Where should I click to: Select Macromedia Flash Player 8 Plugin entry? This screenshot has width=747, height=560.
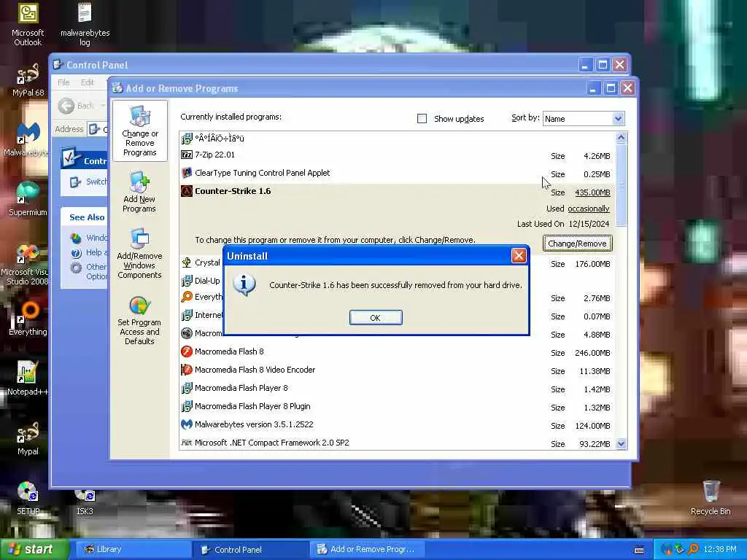click(x=398, y=406)
